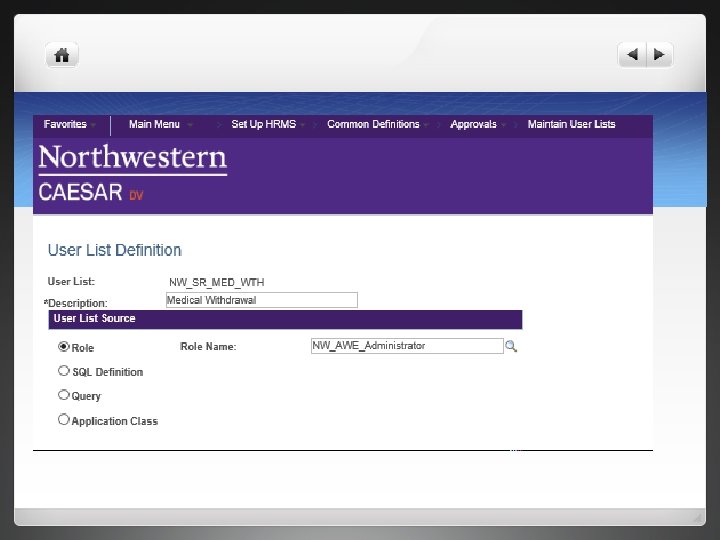720x540 pixels.
Task: Advance with the right arrow button
Action: click(x=659, y=55)
